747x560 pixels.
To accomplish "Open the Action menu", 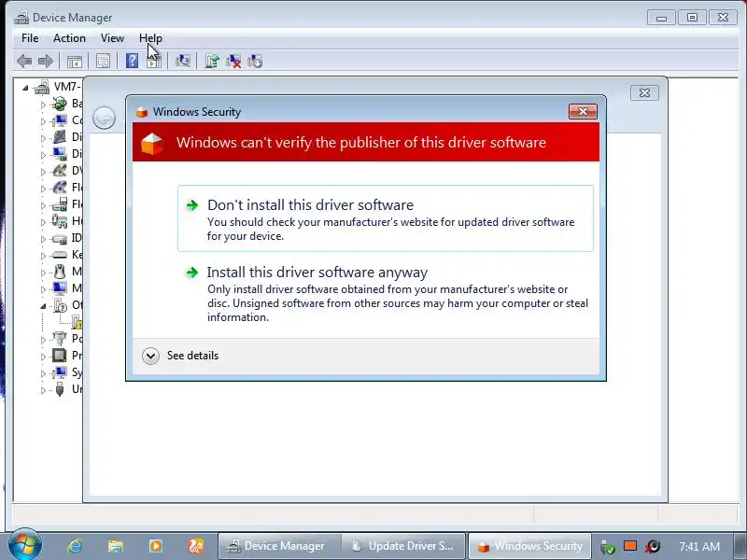I will coord(69,38).
